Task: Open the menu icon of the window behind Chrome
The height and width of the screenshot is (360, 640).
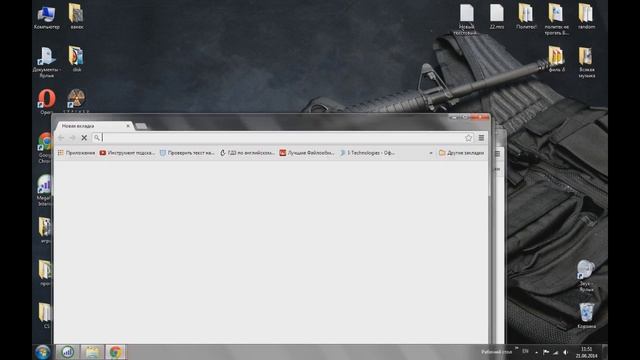Action: coord(498,153)
